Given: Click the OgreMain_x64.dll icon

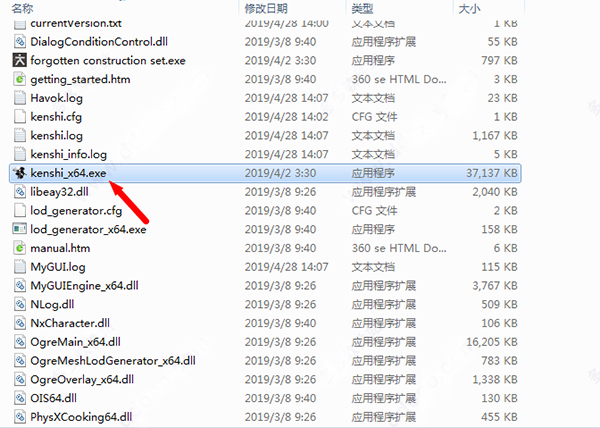Looking at the screenshot, I should click(x=20, y=342).
